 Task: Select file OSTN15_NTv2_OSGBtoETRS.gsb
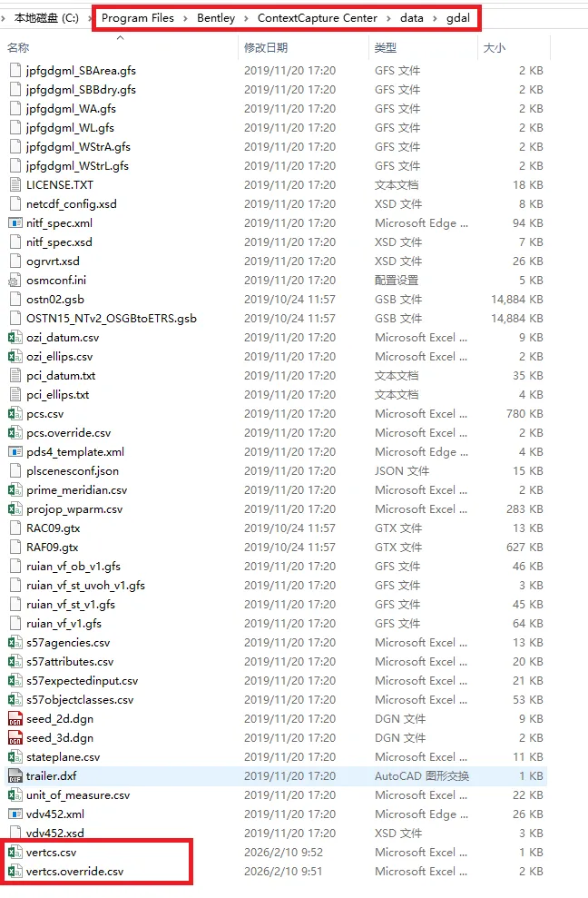tap(111, 319)
